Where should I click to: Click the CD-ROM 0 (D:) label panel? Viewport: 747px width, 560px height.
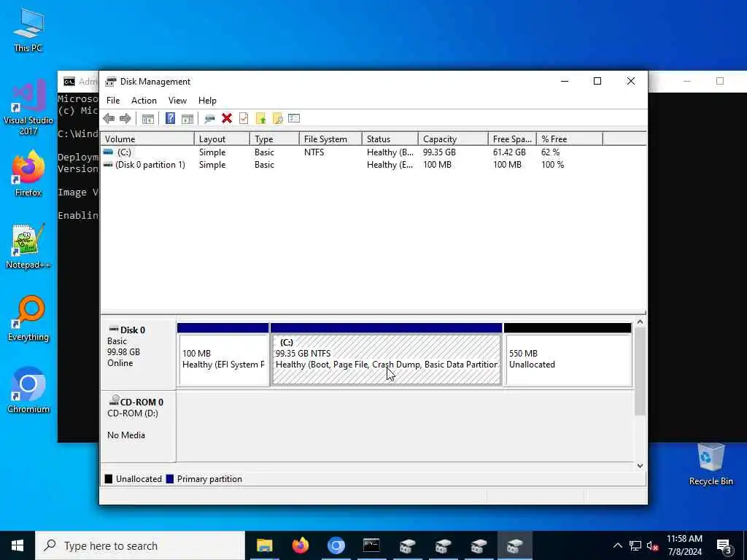(138, 426)
